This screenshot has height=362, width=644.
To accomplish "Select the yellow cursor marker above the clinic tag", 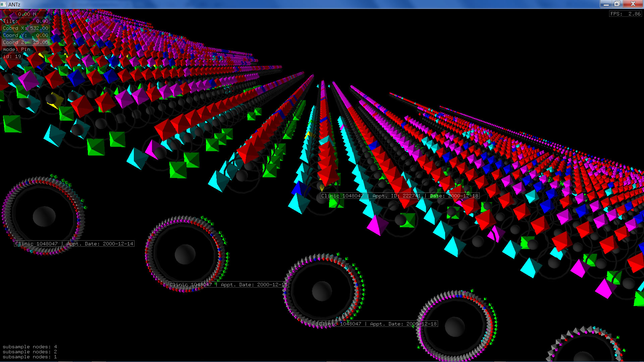I will coord(322,187).
